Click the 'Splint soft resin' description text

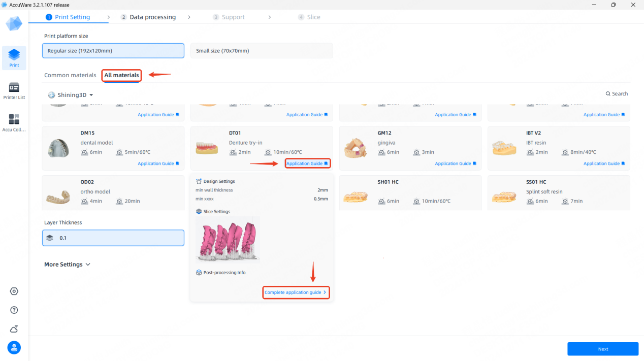544,192
